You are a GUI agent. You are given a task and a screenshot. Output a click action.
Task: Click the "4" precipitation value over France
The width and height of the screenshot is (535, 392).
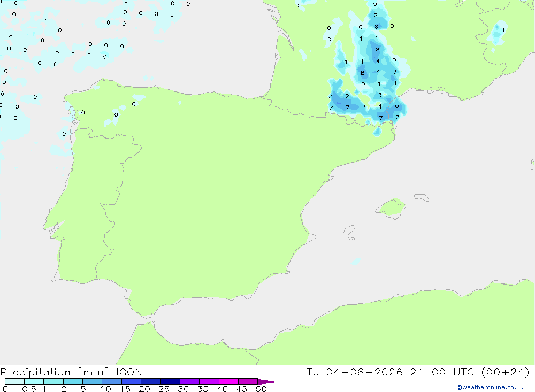[378, 61]
